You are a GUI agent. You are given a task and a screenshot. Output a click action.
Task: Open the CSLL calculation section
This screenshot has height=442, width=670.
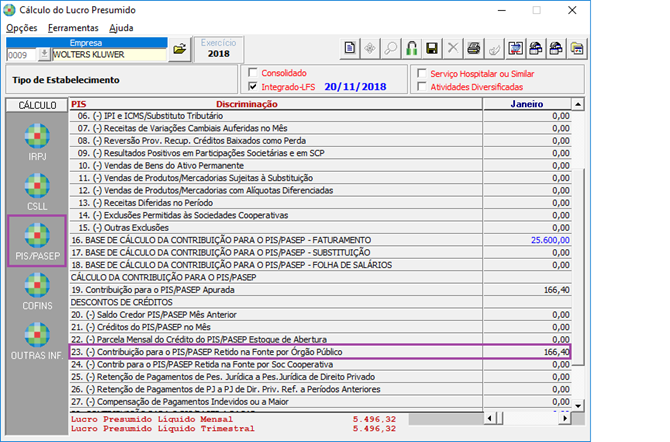click(37, 192)
